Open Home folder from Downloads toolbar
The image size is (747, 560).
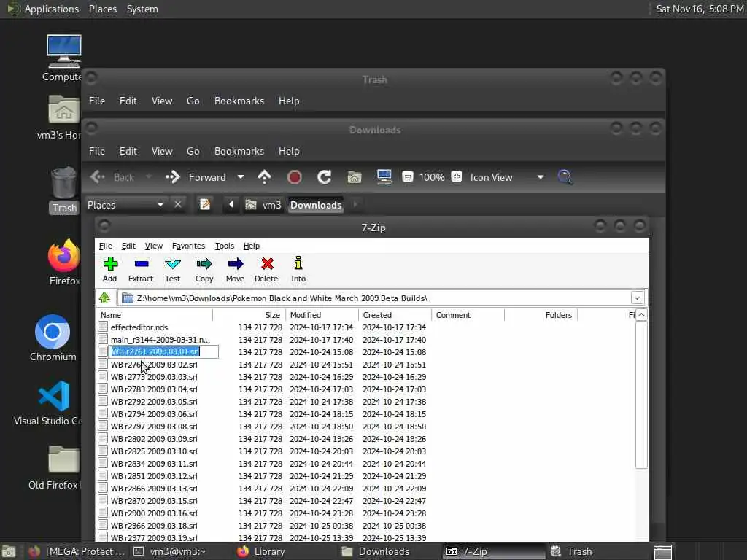tap(354, 177)
